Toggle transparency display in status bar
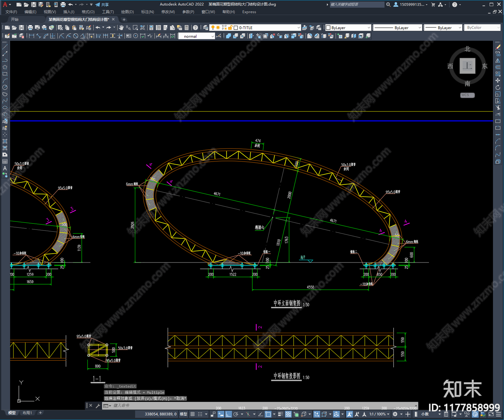This screenshot has height=420, width=504. pos(288,414)
